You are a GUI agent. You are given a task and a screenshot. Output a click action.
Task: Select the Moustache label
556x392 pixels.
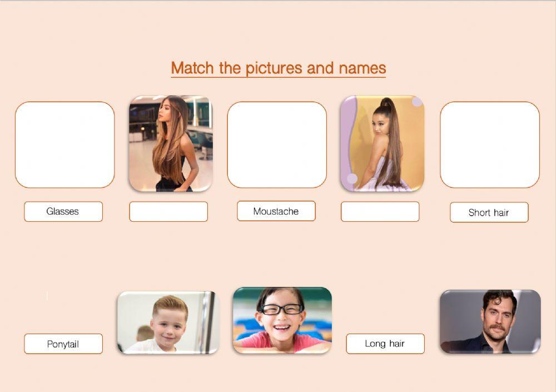coord(276,211)
